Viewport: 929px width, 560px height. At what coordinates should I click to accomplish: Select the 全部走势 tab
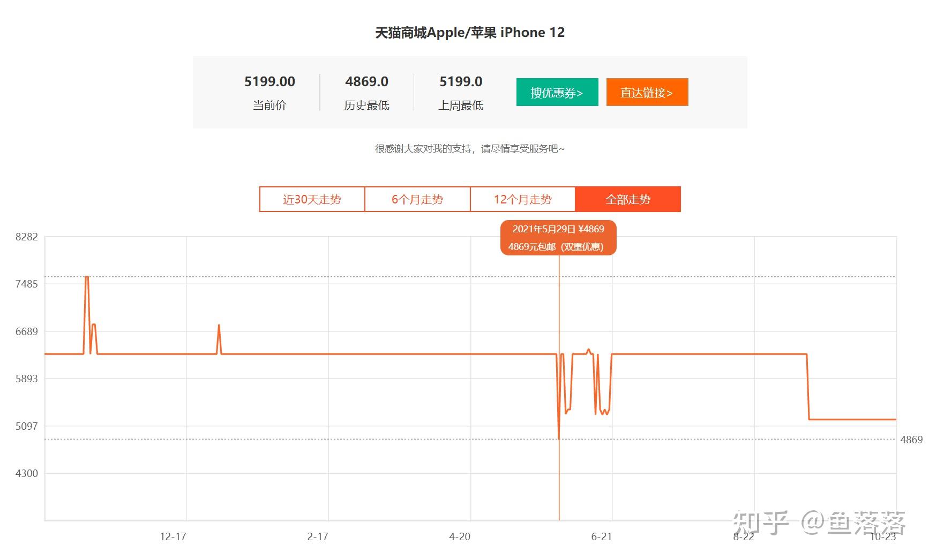pyautogui.click(x=628, y=199)
